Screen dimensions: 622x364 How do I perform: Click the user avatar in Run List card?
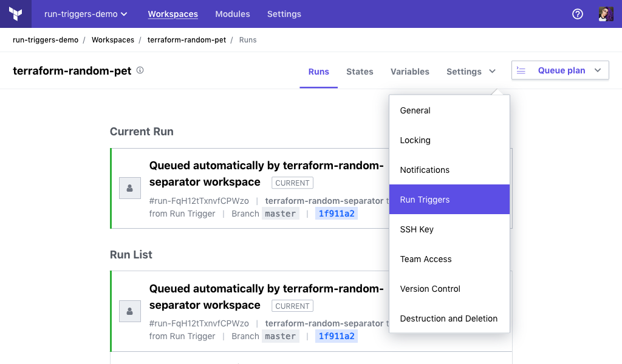coord(130,311)
